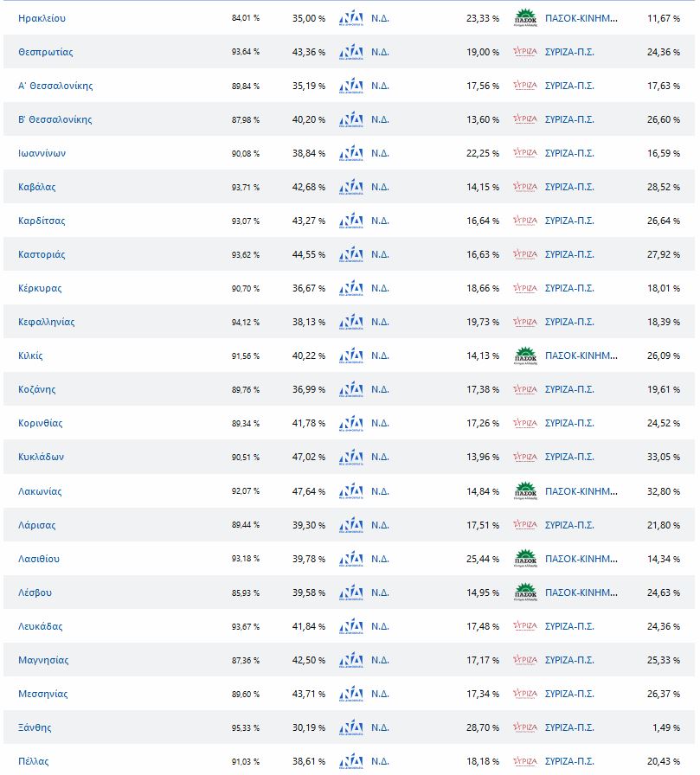Open the Ηρακλείου district link
This screenshot has width=700, height=775.
[42, 18]
